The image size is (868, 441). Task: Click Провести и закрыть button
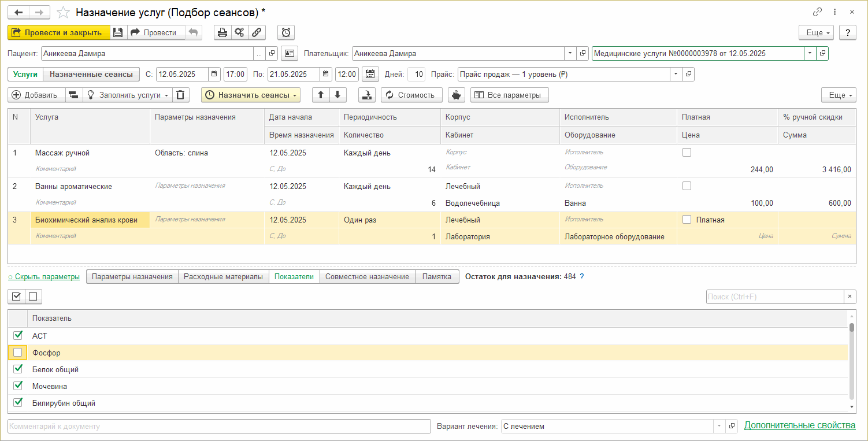(58, 32)
